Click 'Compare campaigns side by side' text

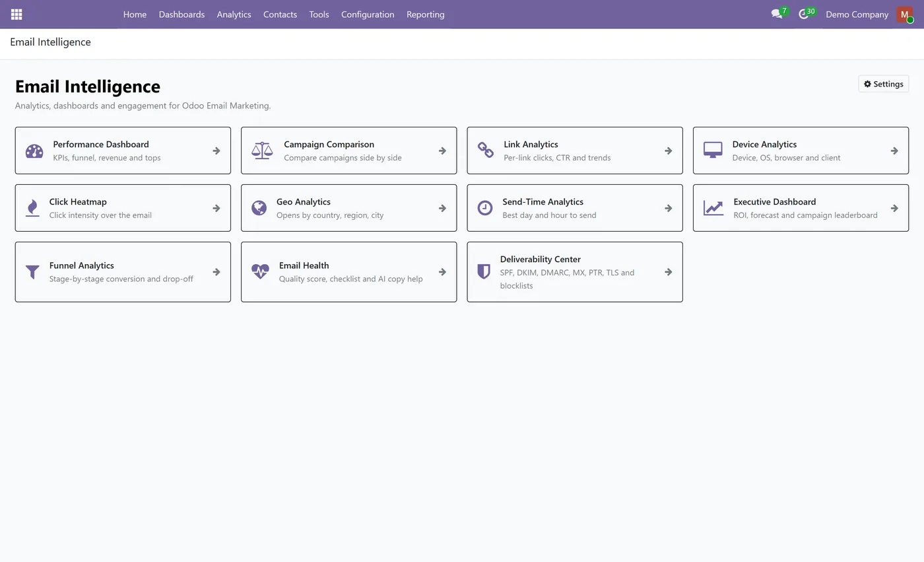(x=343, y=158)
